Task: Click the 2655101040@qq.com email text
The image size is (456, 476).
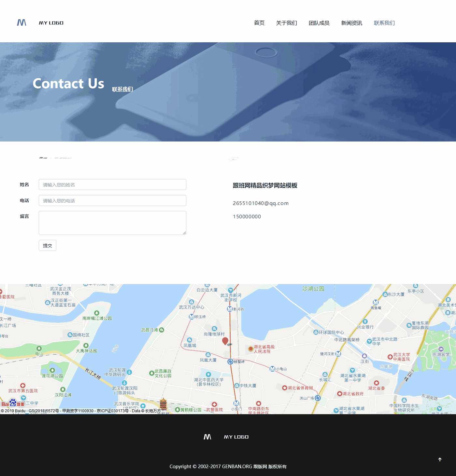Action: 261,203
